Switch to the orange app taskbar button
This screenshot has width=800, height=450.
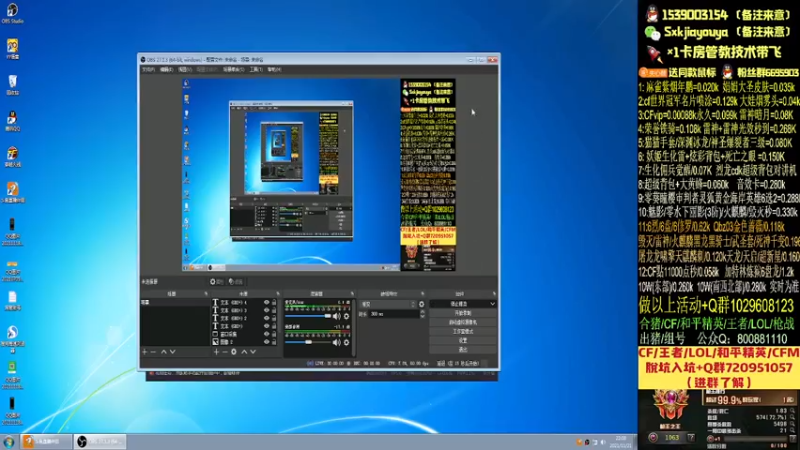(46, 441)
